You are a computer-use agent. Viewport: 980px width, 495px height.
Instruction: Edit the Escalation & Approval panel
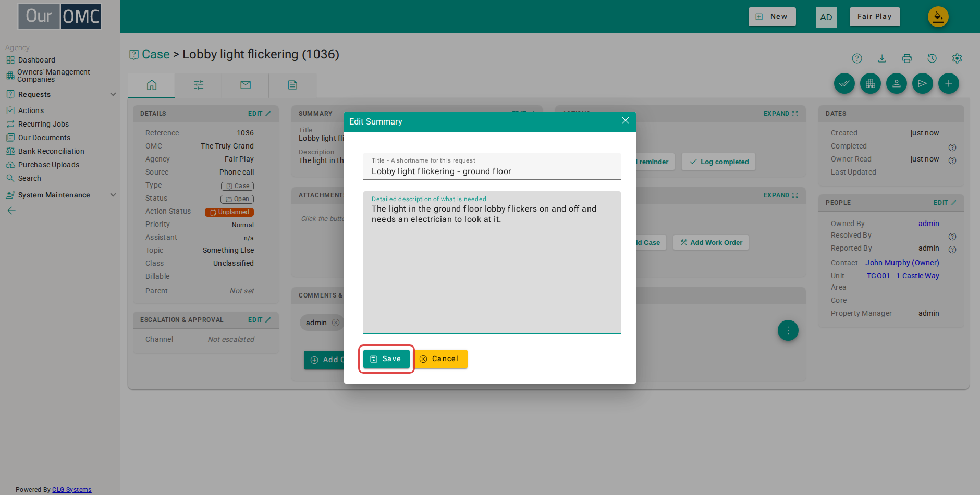[259, 320]
